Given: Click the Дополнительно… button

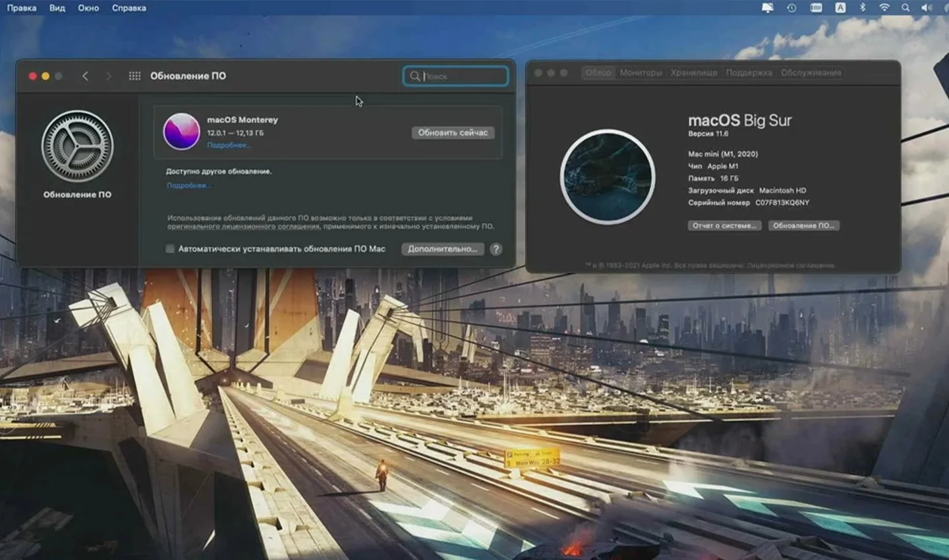Looking at the screenshot, I should click(442, 248).
